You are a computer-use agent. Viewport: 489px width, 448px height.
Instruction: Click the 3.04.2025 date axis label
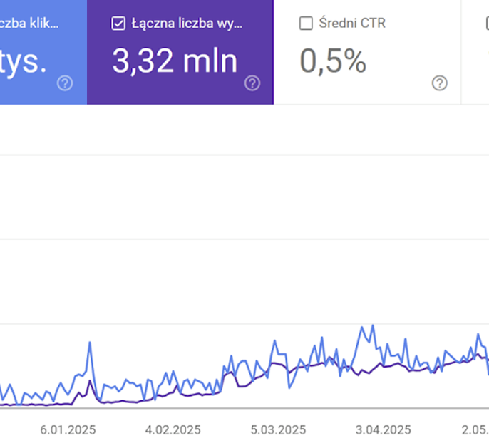tap(383, 429)
